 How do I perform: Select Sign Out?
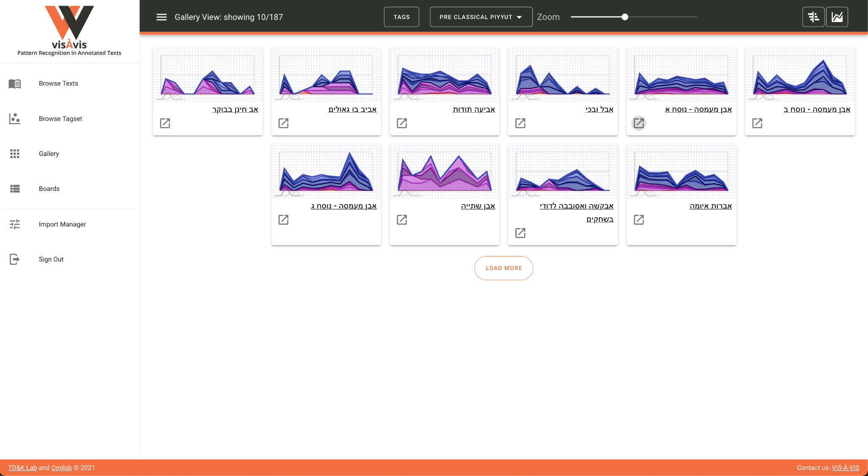[x=51, y=259]
